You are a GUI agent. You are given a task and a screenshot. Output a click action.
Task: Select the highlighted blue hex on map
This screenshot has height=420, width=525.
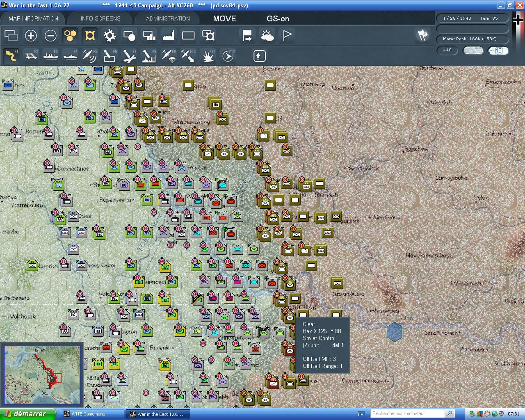point(394,332)
